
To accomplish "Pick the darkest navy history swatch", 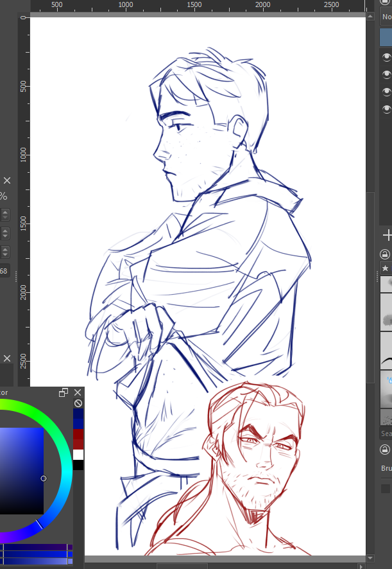I will click(x=78, y=414).
